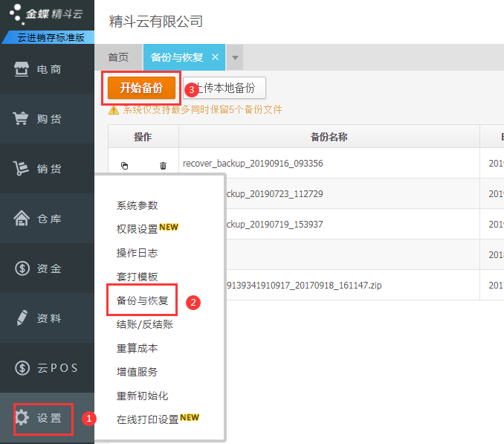Open the 电商 sidebar module
504x444 pixels.
(47, 70)
